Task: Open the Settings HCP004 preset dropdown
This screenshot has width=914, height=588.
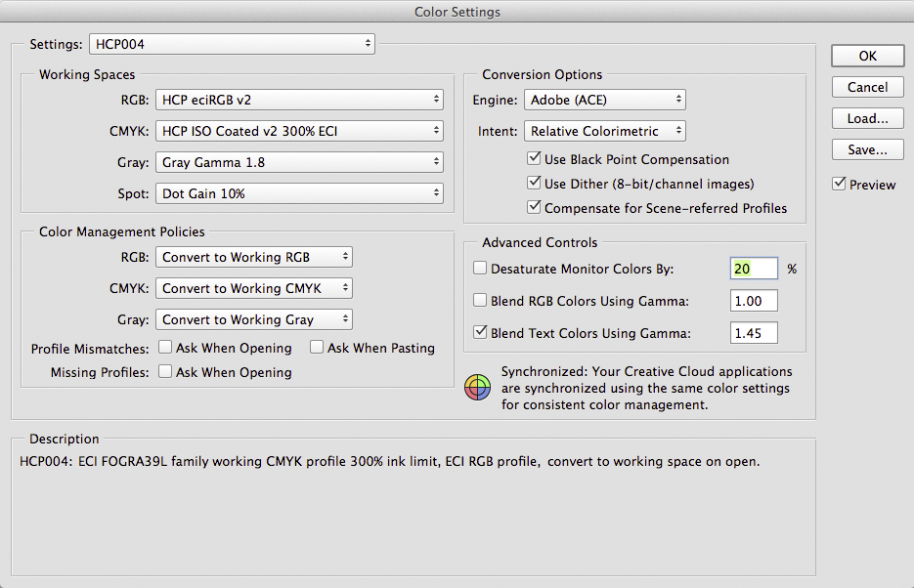Action: tap(232, 44)
